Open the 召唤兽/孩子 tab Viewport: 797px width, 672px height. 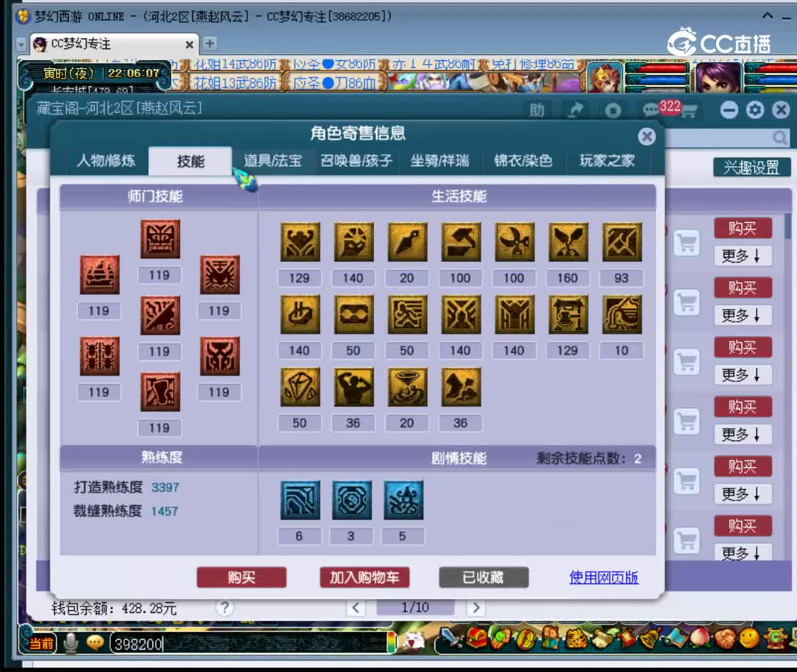(x=357, y=161)
